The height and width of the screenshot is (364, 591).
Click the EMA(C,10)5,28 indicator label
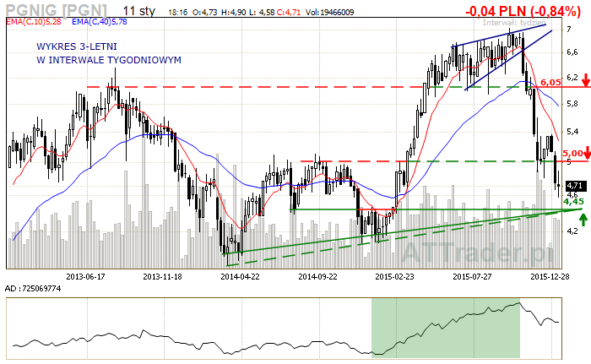34,22
